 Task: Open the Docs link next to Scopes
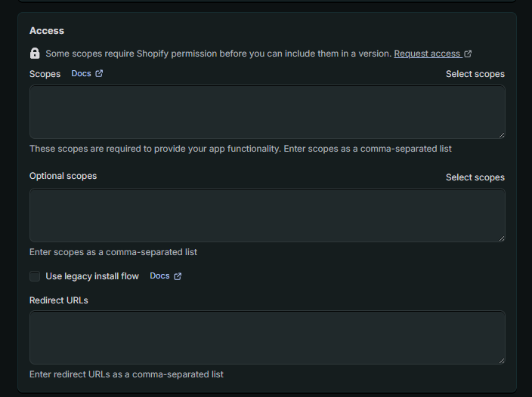[x=81, y=73]
